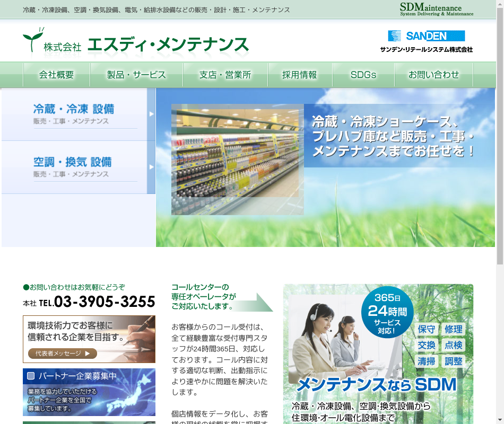Click arrow beside 空調・換気 設備
Viewport: 504px width, 424px height.
151,167
